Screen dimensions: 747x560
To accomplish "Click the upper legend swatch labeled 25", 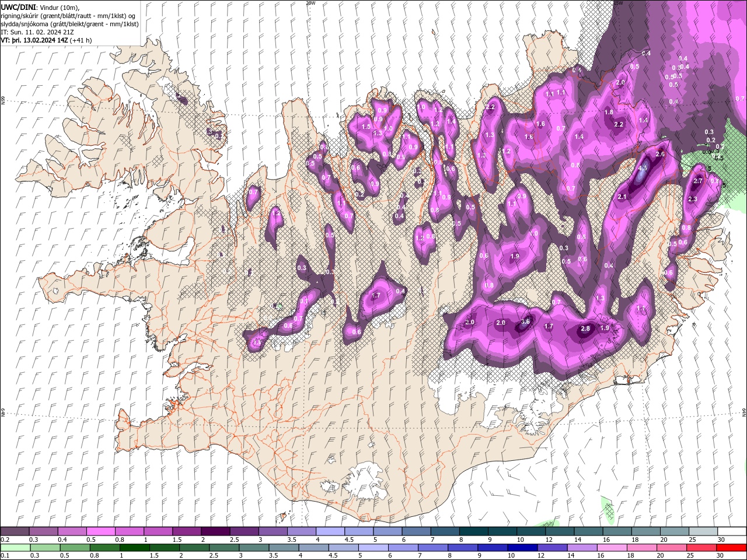I will tap(702, 531).
